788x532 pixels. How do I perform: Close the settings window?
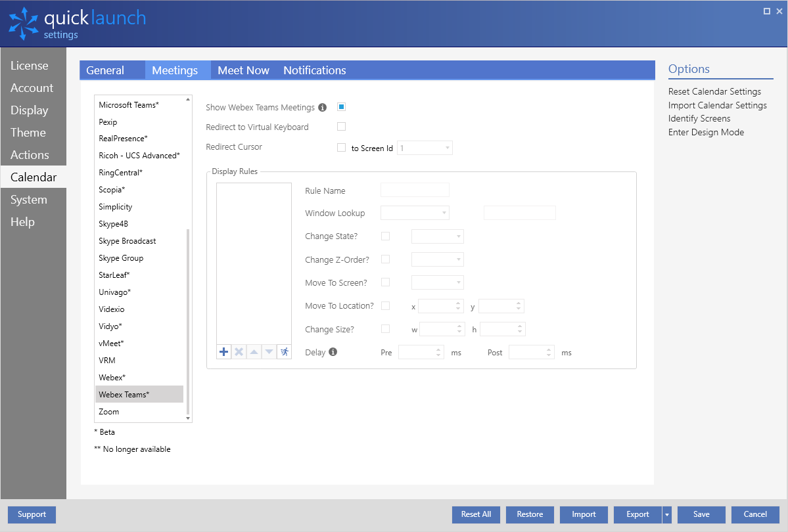[x=779, y=11]
